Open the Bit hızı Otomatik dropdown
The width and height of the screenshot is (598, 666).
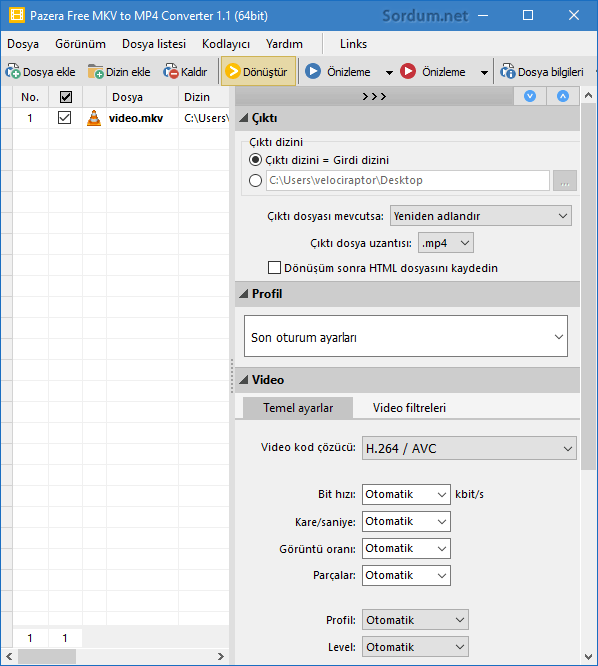[406, 494]
